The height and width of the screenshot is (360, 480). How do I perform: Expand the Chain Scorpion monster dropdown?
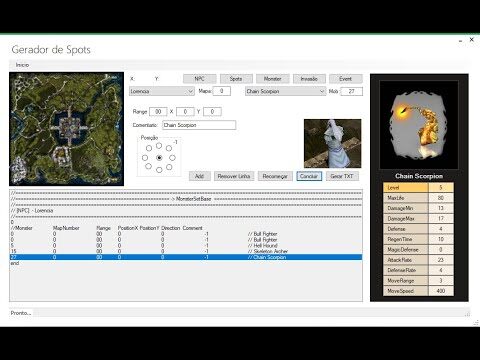click(x=285, y=91)
